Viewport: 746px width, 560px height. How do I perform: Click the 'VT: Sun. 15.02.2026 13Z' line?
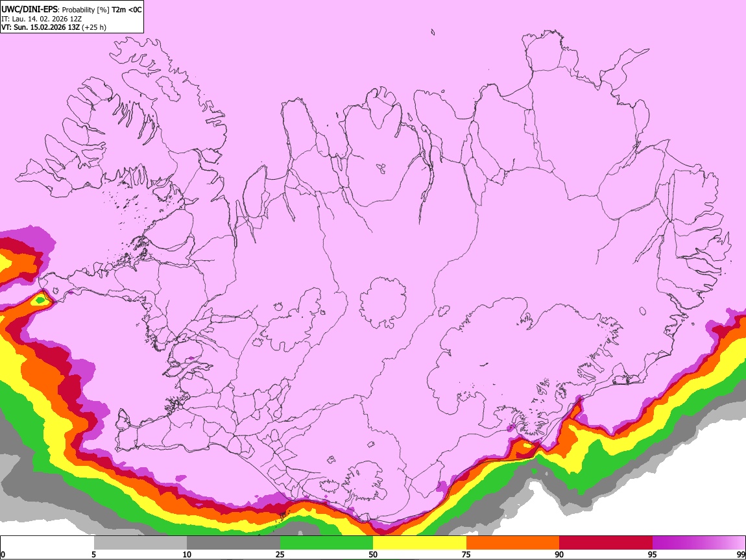click(x=40, y=27)
